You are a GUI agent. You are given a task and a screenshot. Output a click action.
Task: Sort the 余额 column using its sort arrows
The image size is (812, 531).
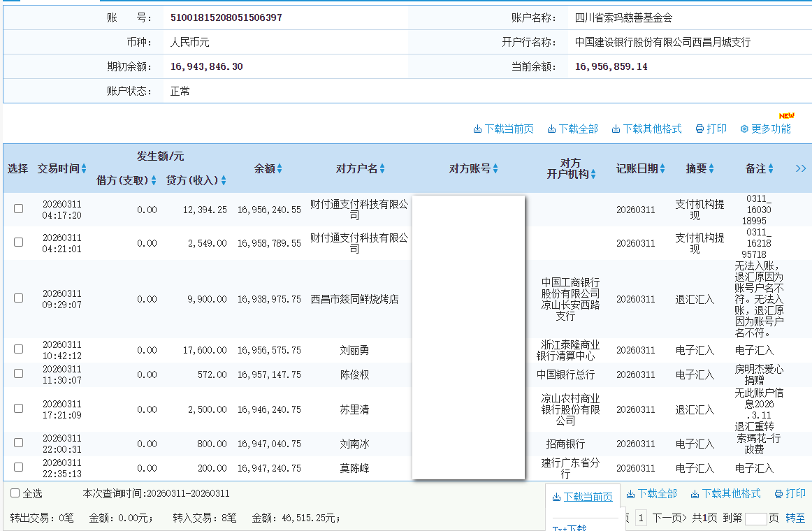tap(281, 168)
